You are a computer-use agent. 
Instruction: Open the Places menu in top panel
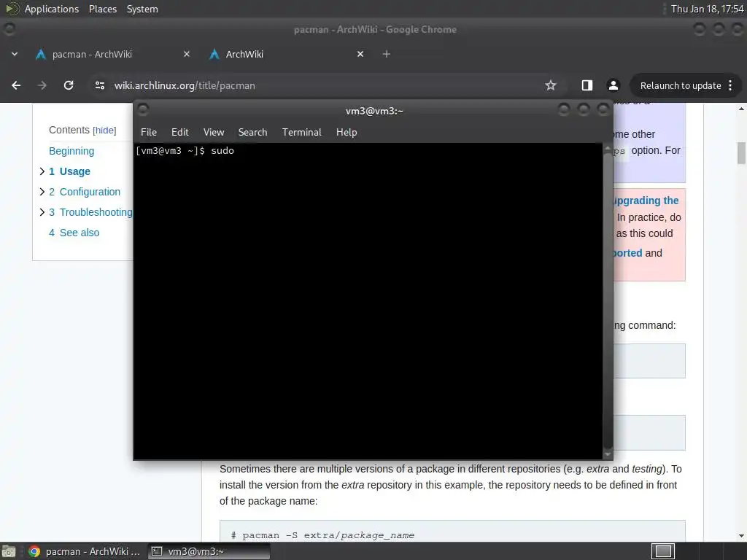click(x=102, y=9)
